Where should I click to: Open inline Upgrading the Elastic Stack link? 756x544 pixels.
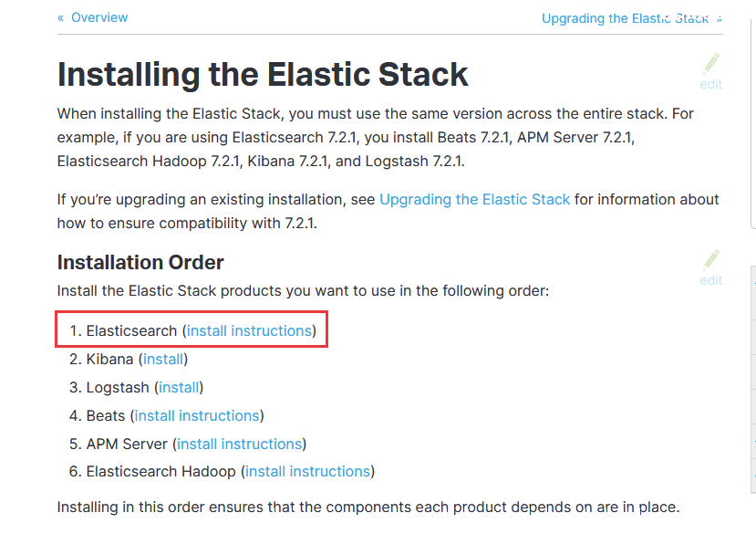coord(474,199)
